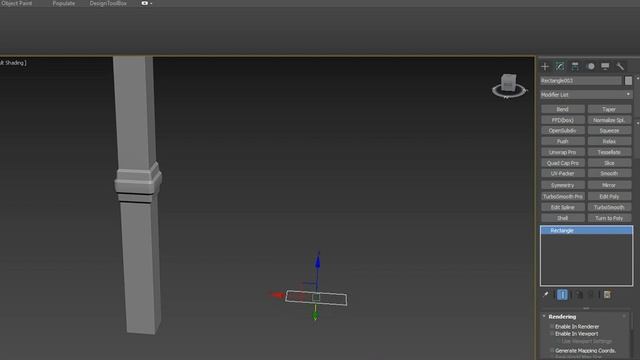Click the Rendering rollout title
The height and width of the screenshot is (360, 640).
click(562, 317)
